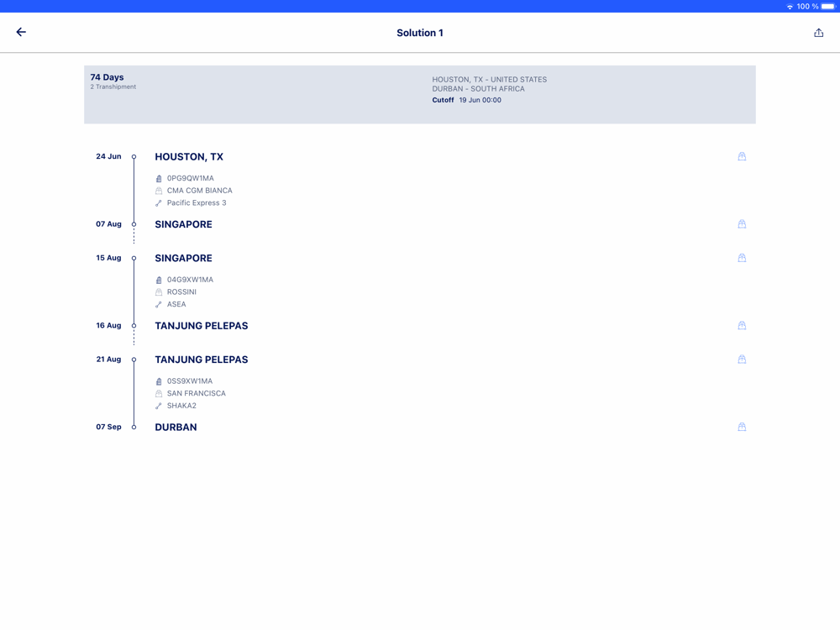Select voyage code 0SS9XW1MA

[x=190, y=381]
